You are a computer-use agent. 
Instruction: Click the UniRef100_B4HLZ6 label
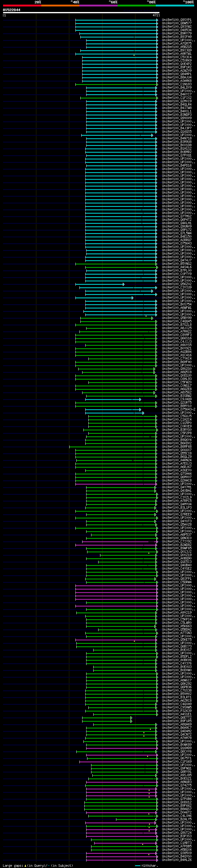[176, 860]
